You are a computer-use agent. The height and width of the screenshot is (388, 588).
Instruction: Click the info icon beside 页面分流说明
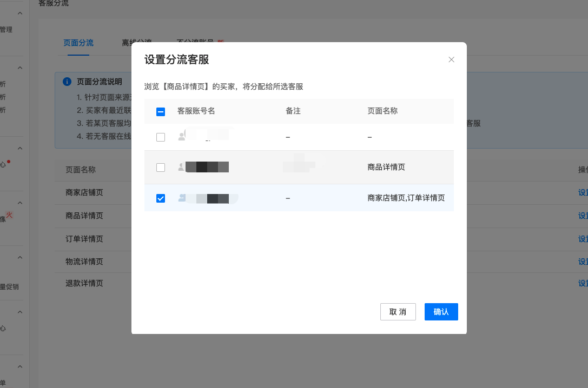67,82
